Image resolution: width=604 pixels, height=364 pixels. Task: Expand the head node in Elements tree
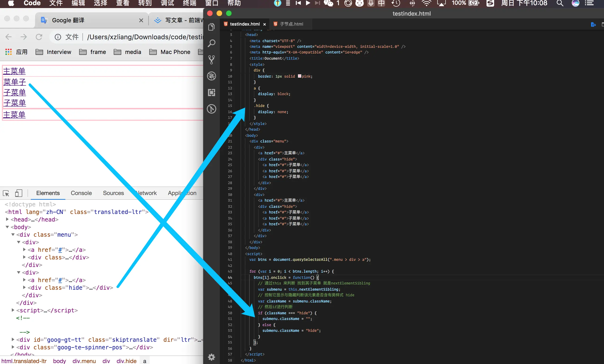click(x=7, y=219)
